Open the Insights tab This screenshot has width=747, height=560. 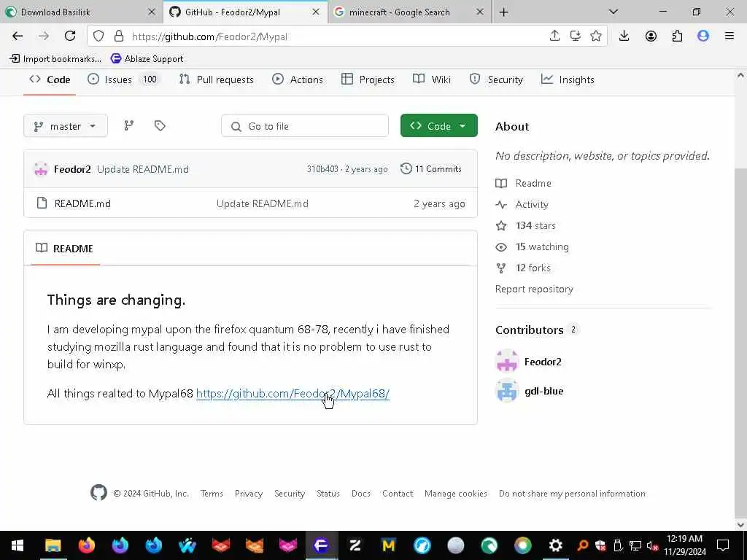tap(568, 79)
